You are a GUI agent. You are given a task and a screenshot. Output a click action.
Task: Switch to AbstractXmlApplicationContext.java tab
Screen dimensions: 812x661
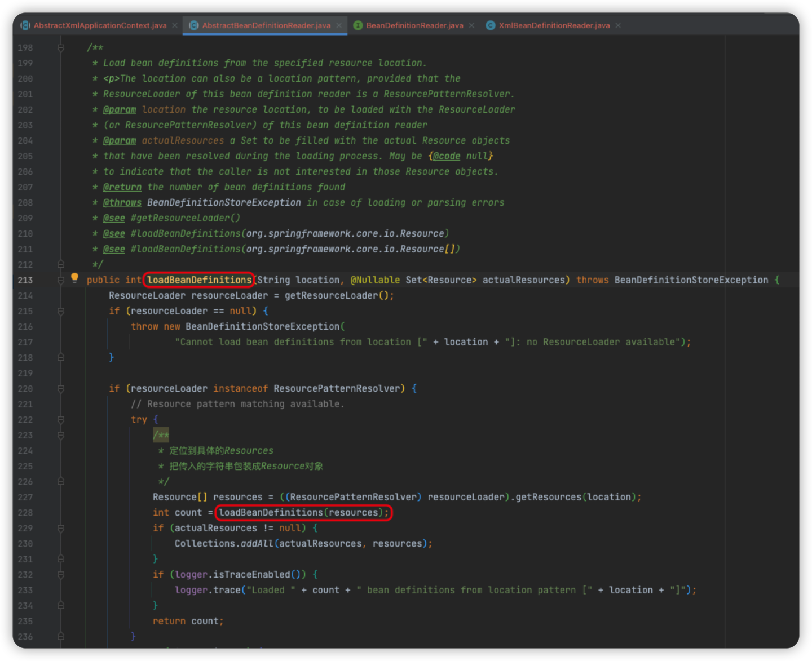(x=100, y=25)
